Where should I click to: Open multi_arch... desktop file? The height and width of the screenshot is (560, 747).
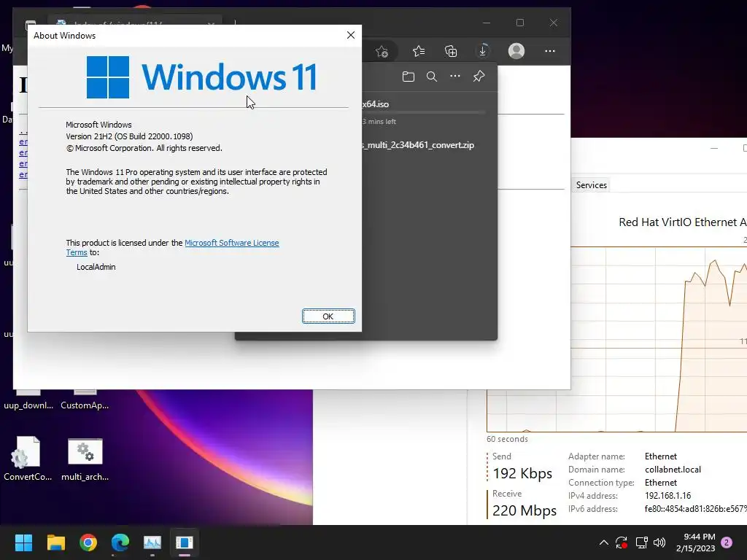click(x=85, y=459)
